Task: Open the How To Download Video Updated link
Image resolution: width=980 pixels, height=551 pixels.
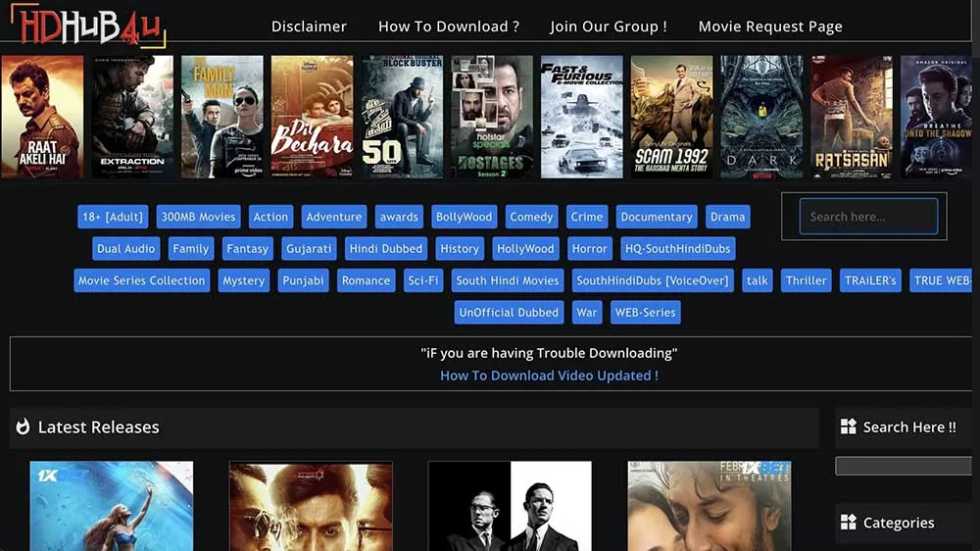Action: [549, 376]
